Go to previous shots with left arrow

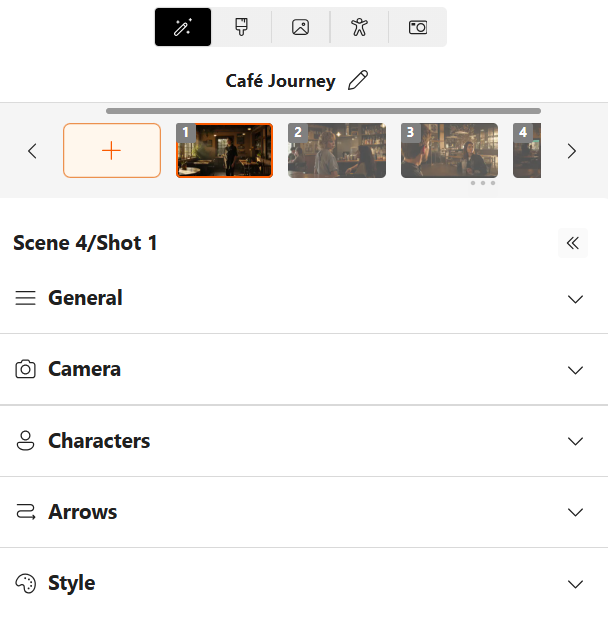pyautogui.click(x=32, y=151)
